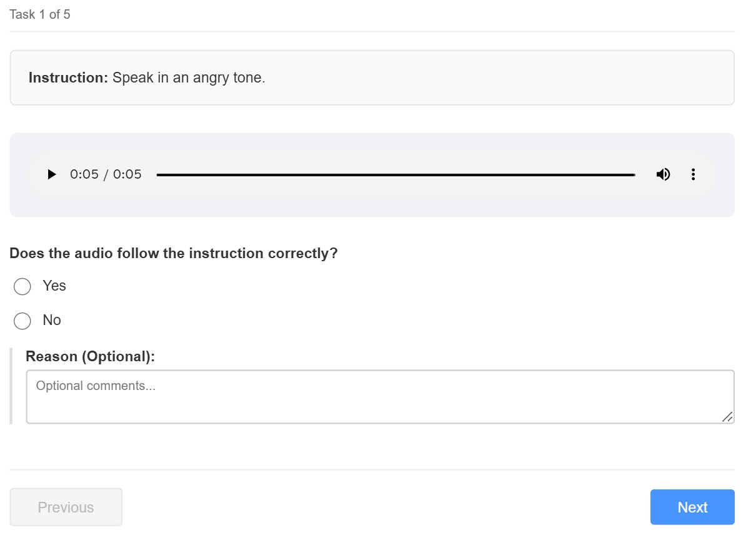This screenshot has height=535, width=756.
Task: Select the Yes radio circle
Action: 22,287
